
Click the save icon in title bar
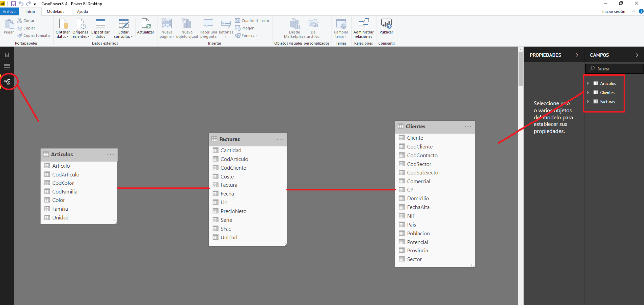[13, 3]
